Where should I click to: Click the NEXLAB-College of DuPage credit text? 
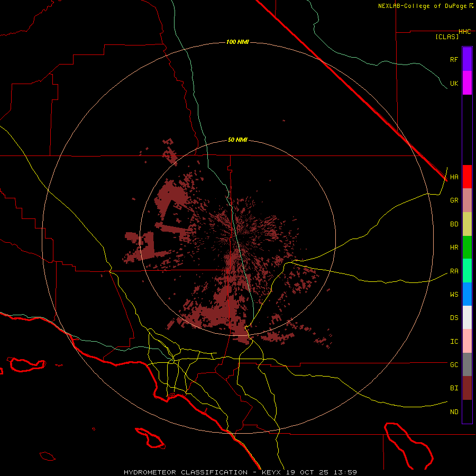(x=422, y=6)
